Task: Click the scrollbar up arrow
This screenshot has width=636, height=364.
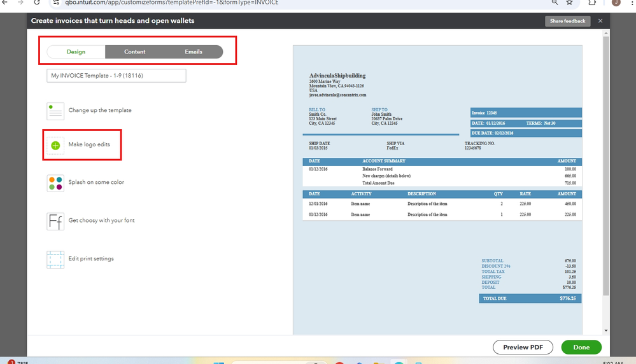Action: pos(606,33)
